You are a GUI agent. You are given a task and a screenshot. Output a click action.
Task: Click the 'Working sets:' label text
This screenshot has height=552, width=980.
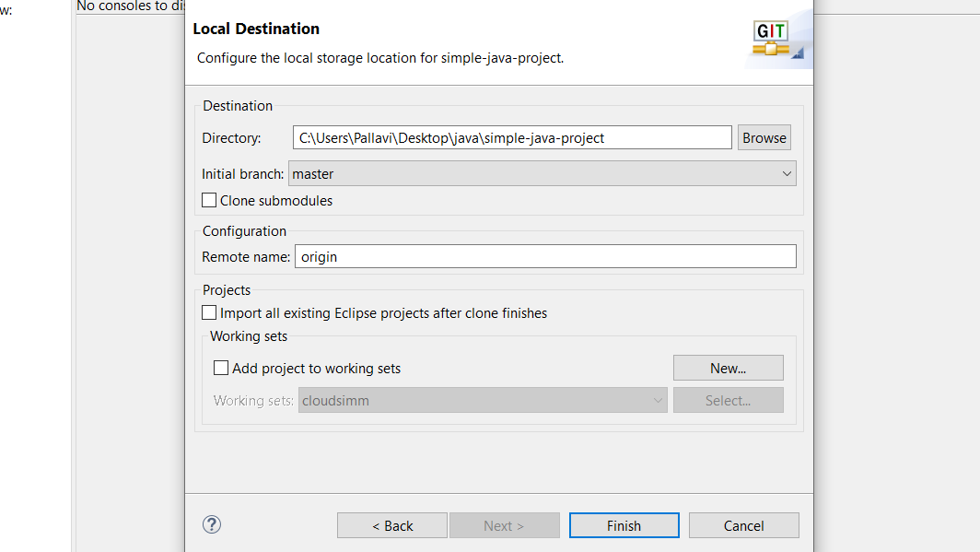click(254, 401)
